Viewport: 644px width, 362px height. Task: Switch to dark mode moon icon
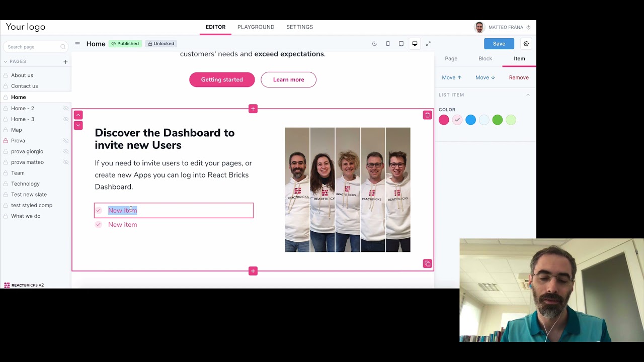point(374,44)
